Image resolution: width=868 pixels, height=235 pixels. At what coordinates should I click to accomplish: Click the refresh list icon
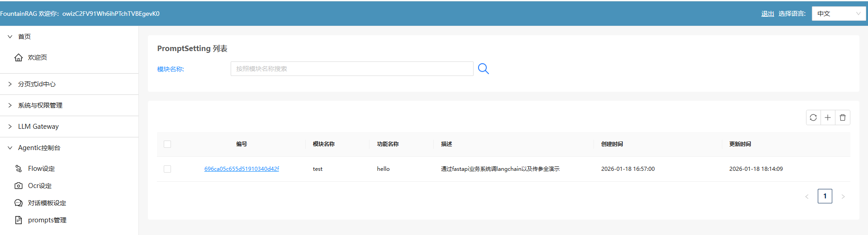(x=813, y=117)
